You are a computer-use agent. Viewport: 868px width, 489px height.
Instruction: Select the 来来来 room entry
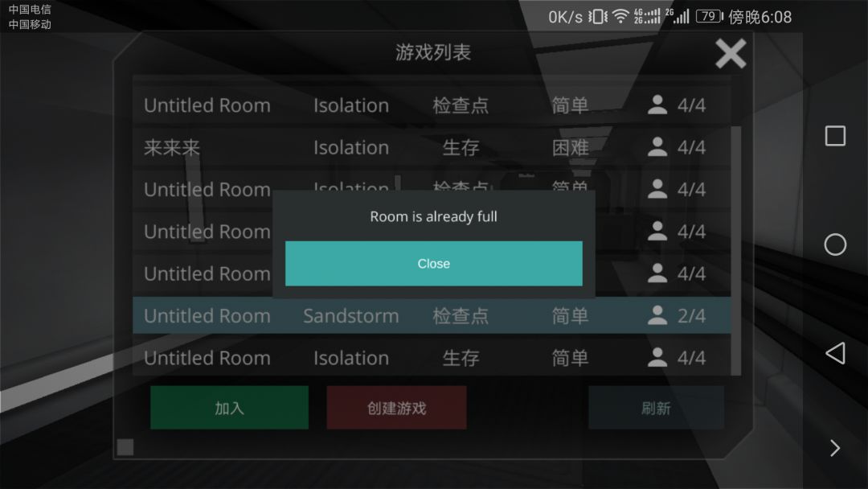click(432, 147)
